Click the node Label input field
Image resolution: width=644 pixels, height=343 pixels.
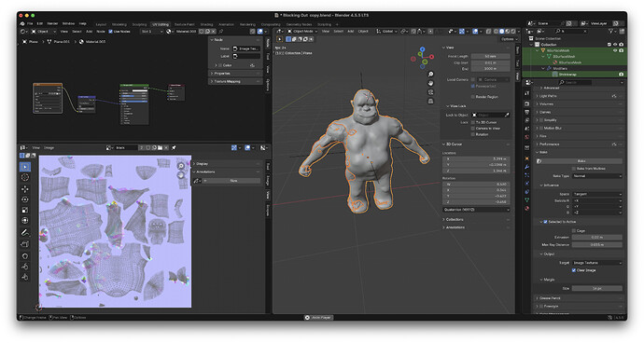[x=246, y=56]
